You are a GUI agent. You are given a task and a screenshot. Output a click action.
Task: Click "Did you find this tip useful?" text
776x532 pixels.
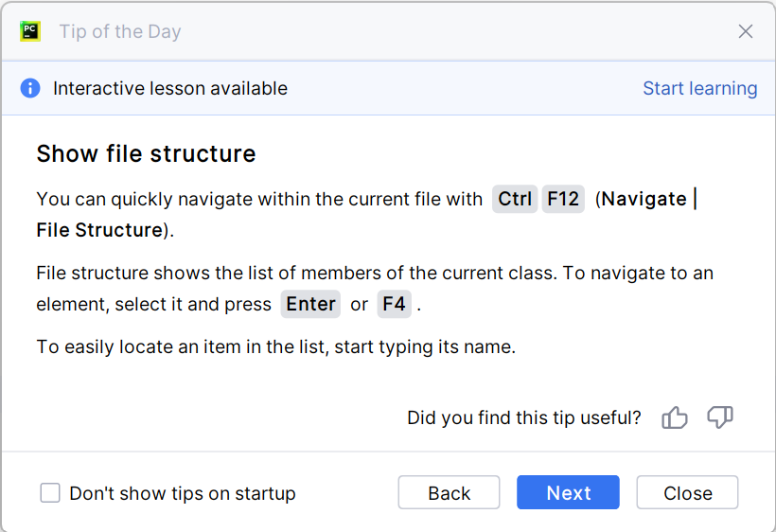(523, 417)
